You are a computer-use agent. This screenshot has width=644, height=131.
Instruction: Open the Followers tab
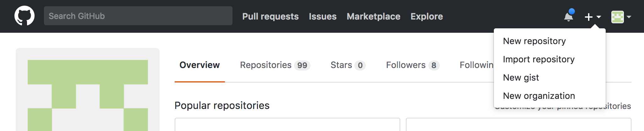pyautogui.click(x=413, y=65)
